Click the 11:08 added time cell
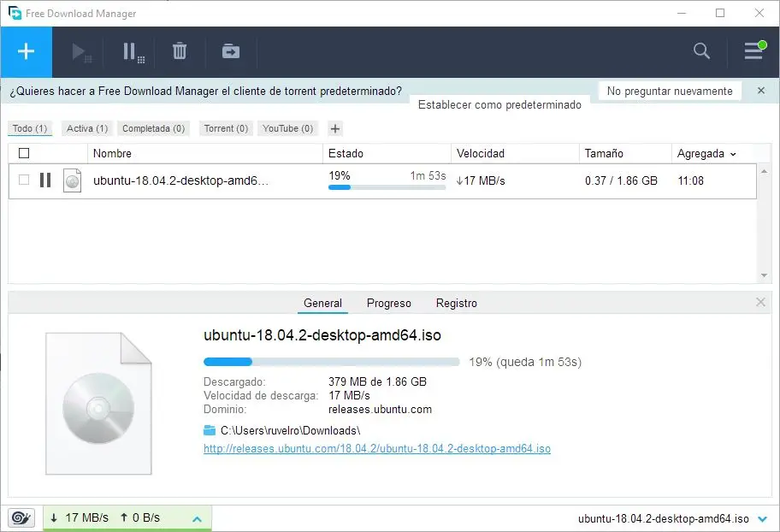The image size is (780, 532). coord(690,180)
